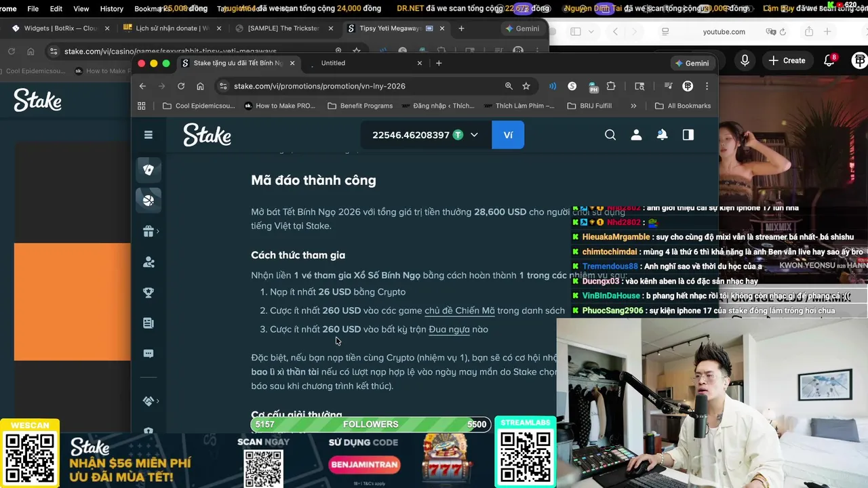868x488 pixels.
Task: Open Safari sidebar toggle
Action: [576, 32]
